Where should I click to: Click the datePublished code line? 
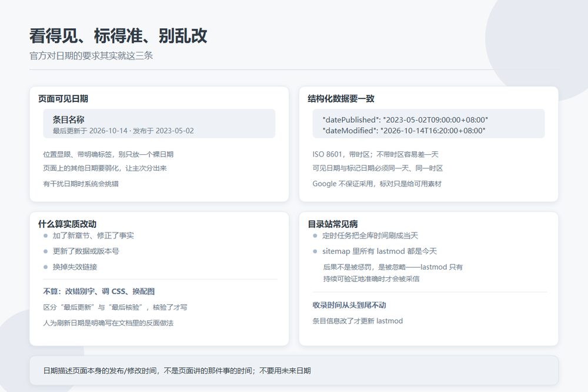coord(405,120)
